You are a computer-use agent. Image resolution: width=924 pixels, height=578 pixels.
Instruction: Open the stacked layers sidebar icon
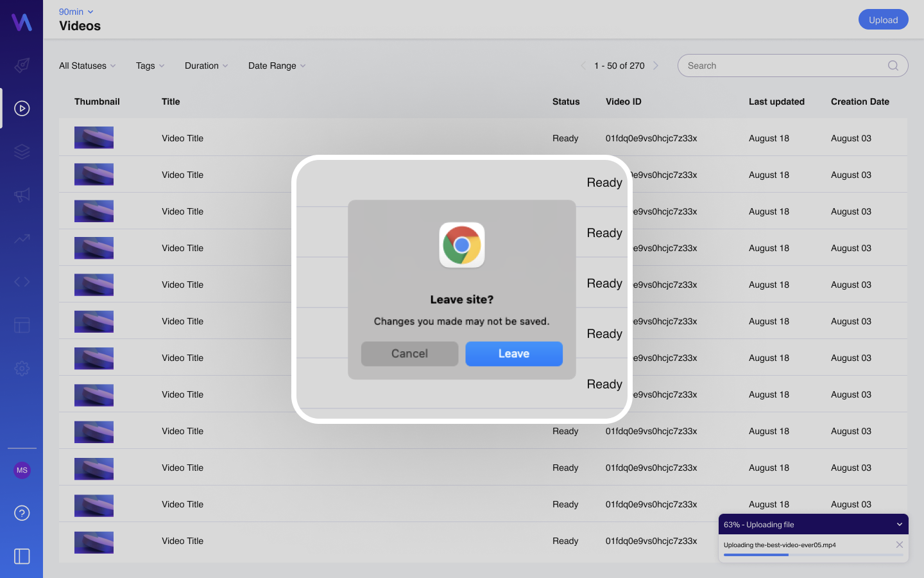pyautogui.click(x=22, y=152)
